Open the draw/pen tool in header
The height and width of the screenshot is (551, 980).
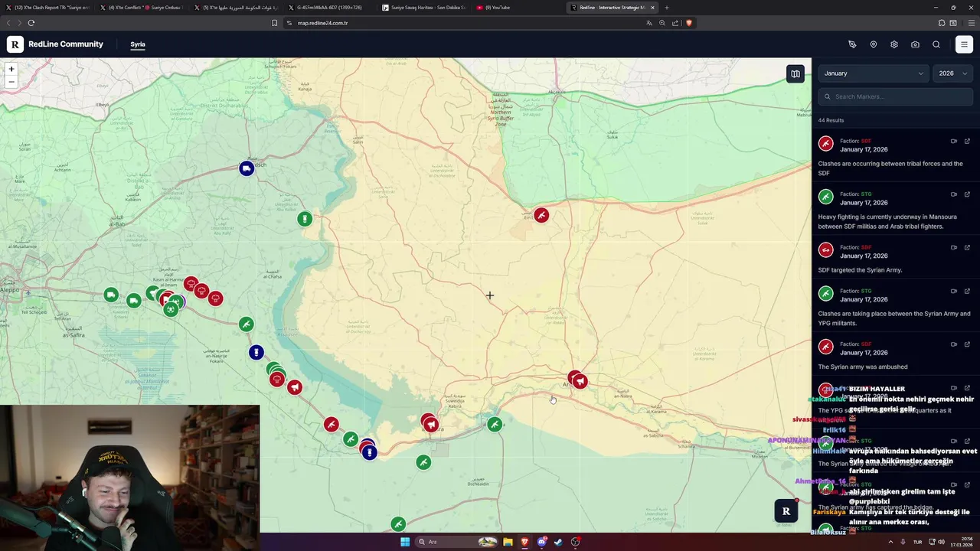coord(852,44)
